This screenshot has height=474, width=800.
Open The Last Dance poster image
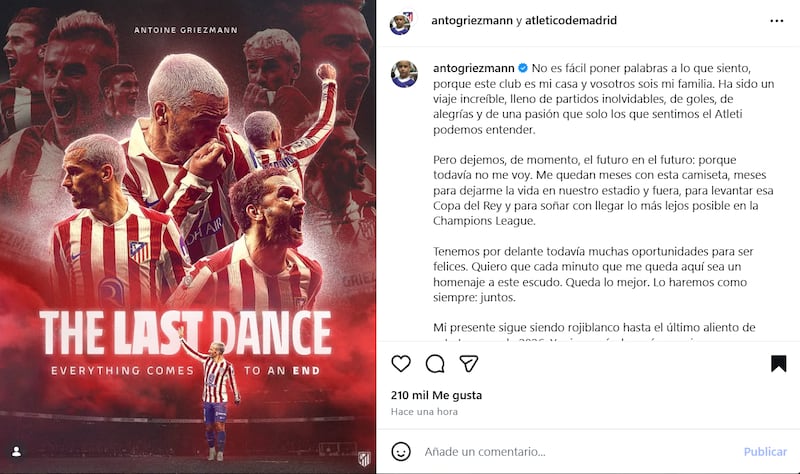188,237
